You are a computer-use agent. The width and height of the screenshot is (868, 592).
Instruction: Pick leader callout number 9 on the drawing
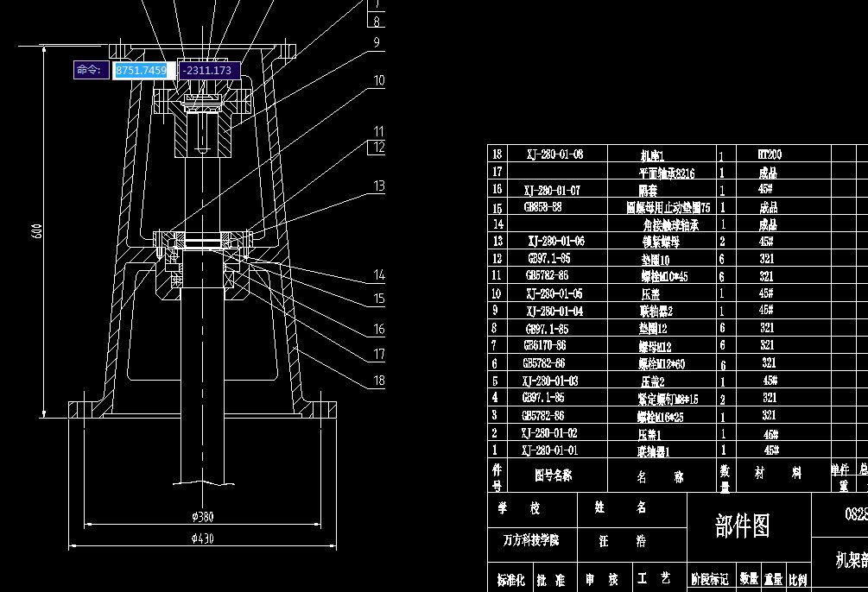377,42
